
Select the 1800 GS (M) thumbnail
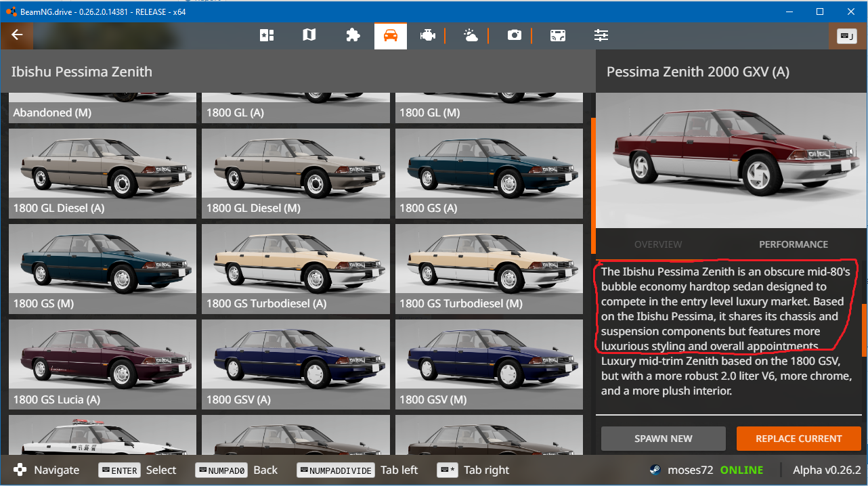coord(102,269)
